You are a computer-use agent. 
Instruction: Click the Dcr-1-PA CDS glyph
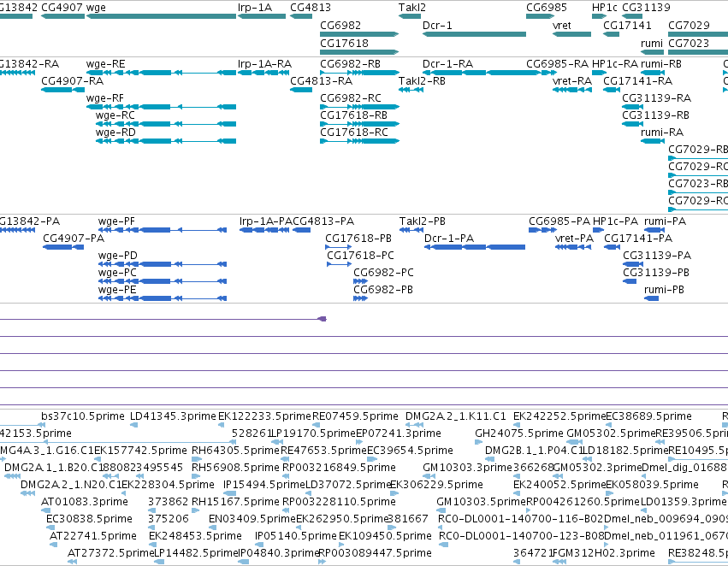(x=475, y=247)
